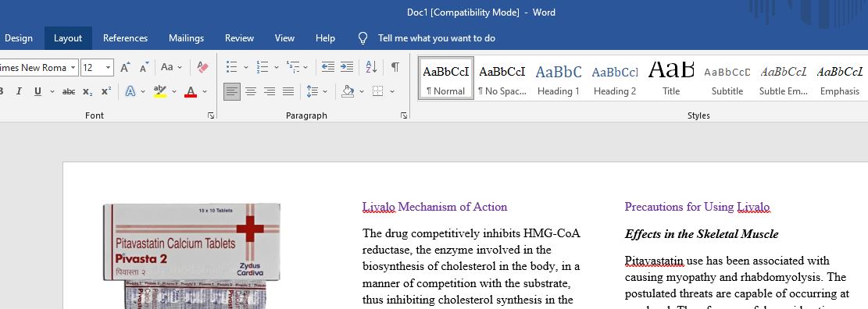The image size is (868, 309).
Task: Click the Precautions for Using Livalo heading
Action: click(x=697, y=207)
